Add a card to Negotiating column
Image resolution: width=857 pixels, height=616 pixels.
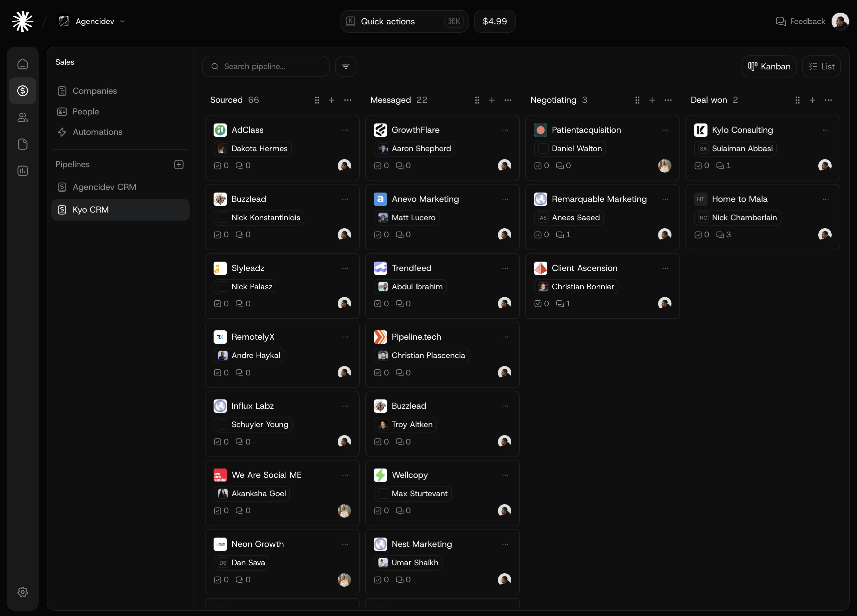pos(652,100)
